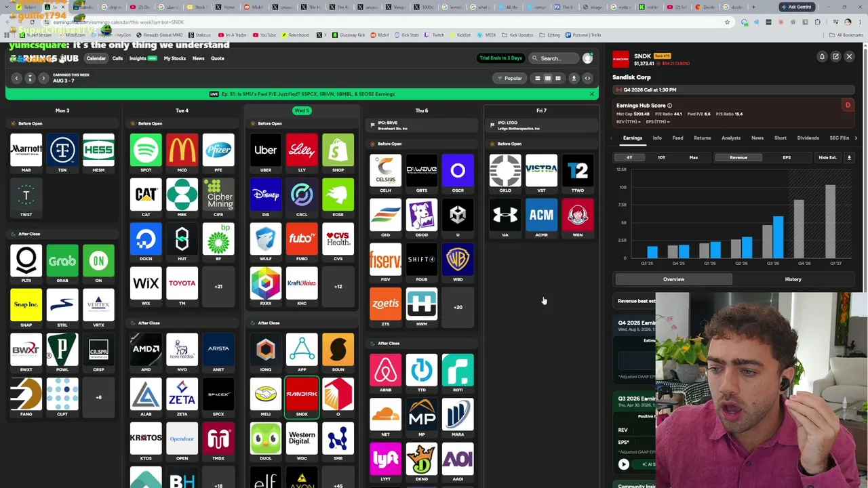Open the embed code icon on calendar toolbar
This screenshot has width=868, height=488.
click(x=587, y=79)
